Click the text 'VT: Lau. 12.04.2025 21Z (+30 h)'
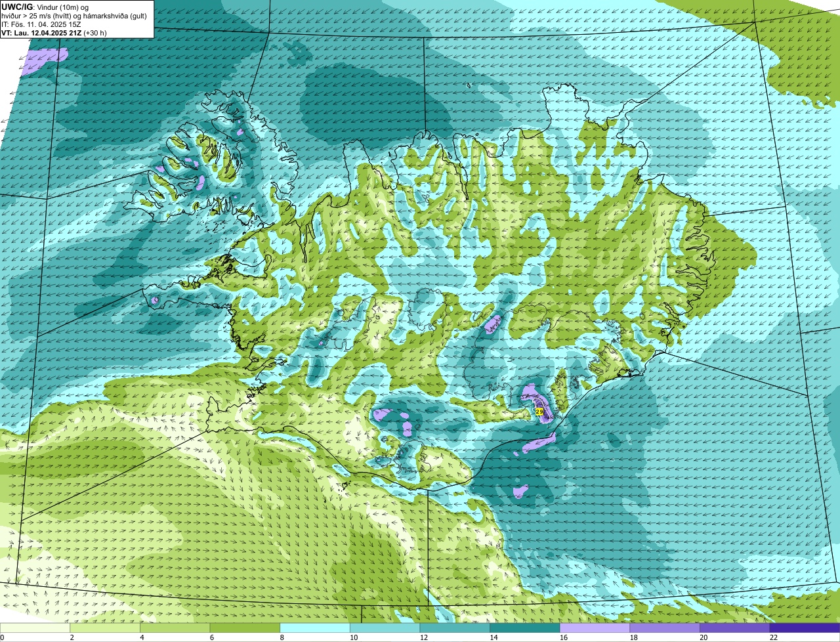The image size is (840, 642). [x=54, y=33]
